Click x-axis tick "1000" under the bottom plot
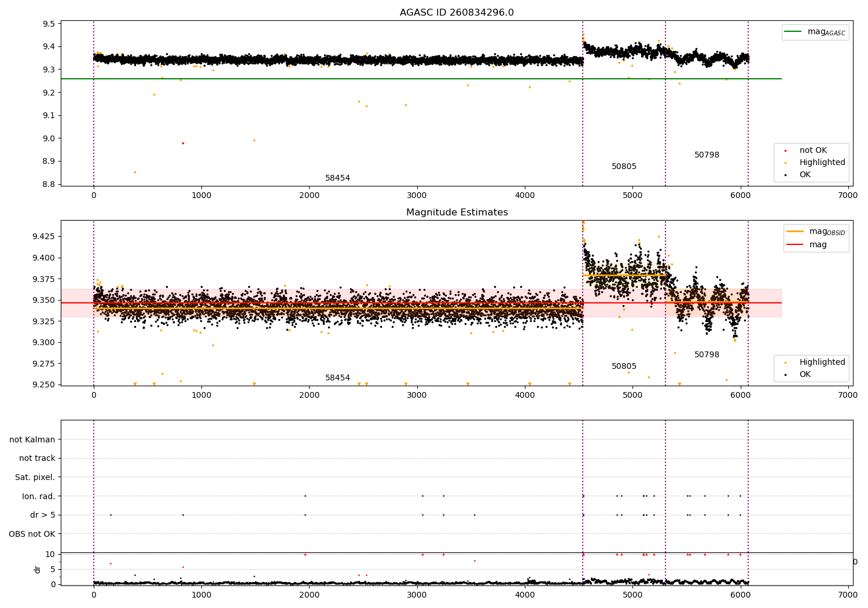Image resolution: width=868 pixels, height=608 pixels. pos(201,595)
